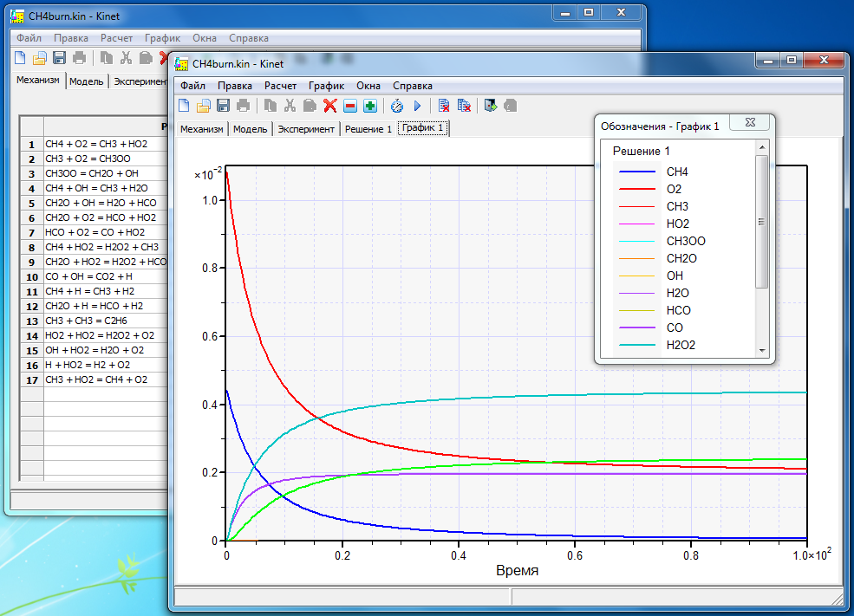This screenshot has width=854, height=616.
Task: Click the blue CH4 line swatch in the legend
Action: pos(636,172)
